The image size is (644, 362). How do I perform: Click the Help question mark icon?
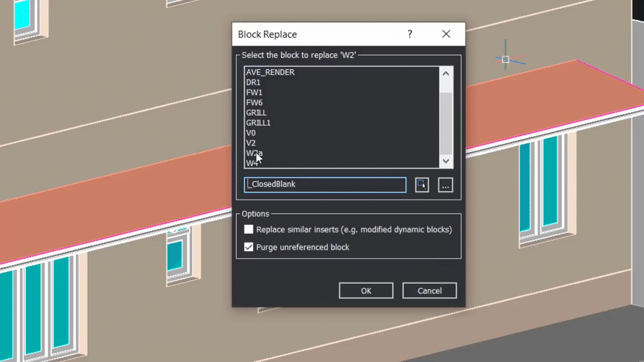click(409, 34)
